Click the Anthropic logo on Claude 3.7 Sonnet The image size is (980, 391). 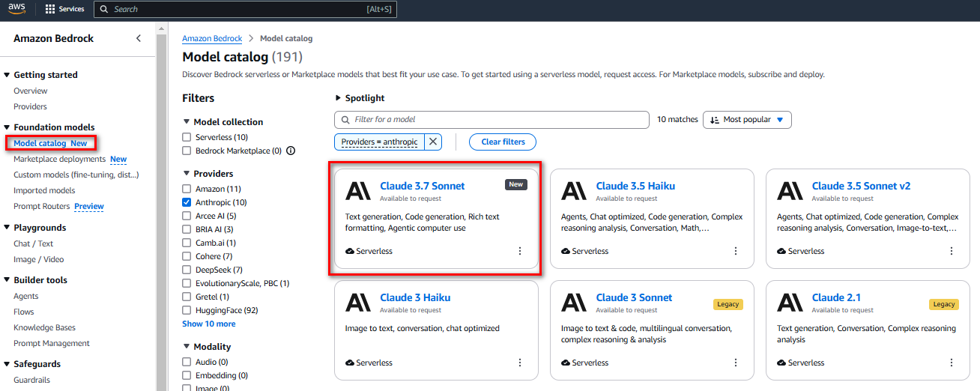(358, 191)
